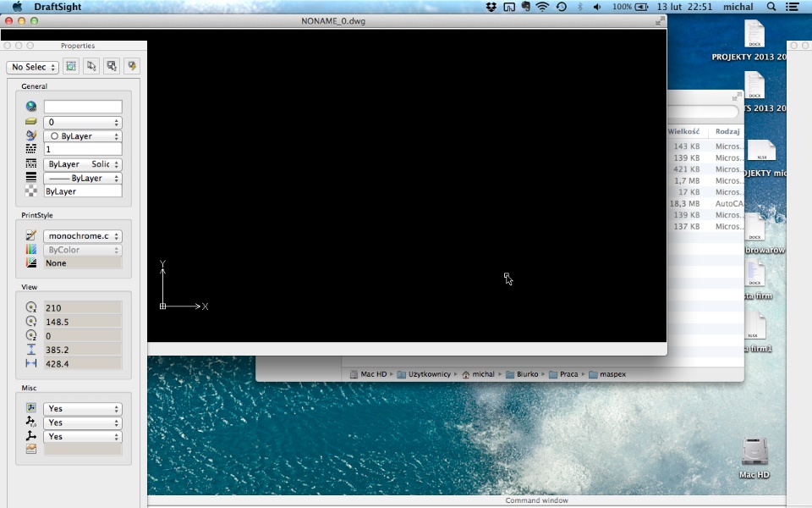812x508 pixels.
Task: Click the Dropbox menu bar icon
Action: [491, 7]
